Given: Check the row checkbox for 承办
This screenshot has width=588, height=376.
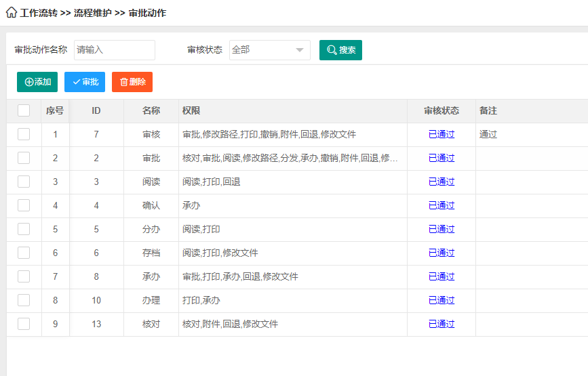Looking at the screenshot, I should (x=24, y=276).
